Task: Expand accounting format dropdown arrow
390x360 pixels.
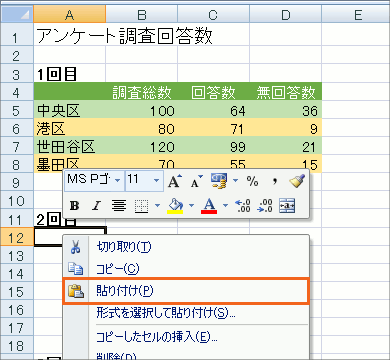Action: (x=235, y=181)
